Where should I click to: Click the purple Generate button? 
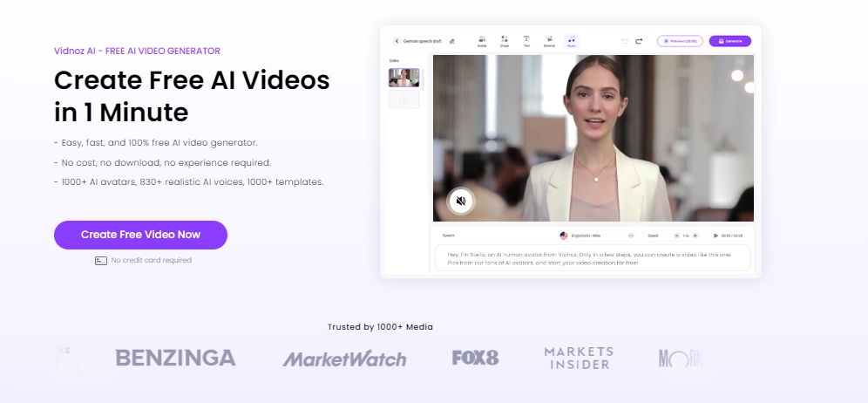[x=729, y=41]
